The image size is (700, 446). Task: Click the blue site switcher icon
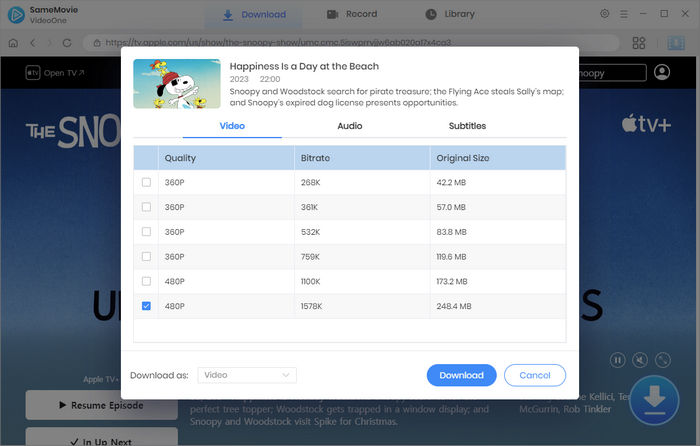676,43
